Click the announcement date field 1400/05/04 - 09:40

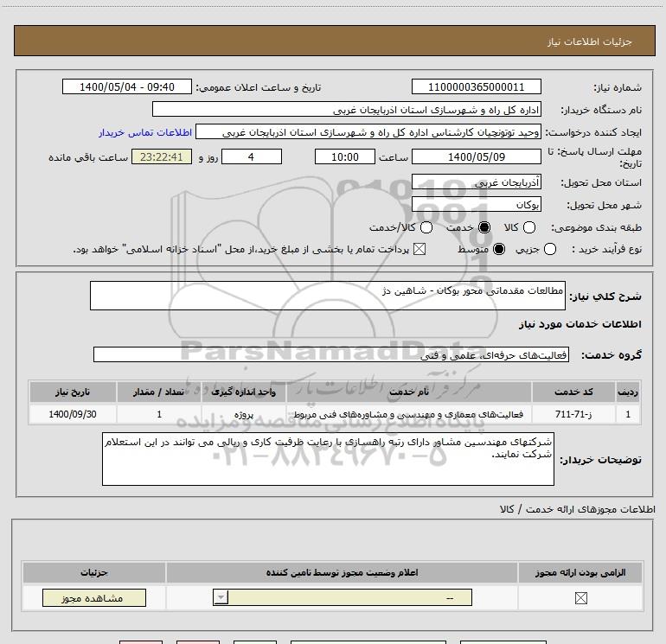tap(127, 86)
